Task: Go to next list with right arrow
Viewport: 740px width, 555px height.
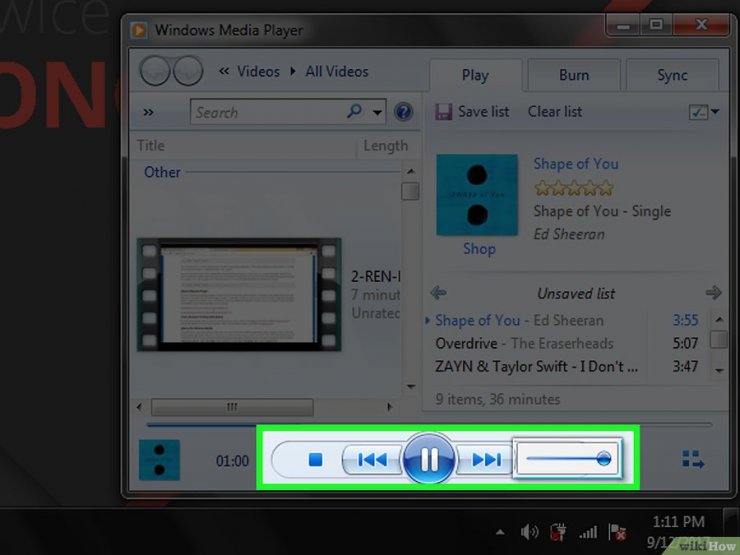Action: point(714,293)
